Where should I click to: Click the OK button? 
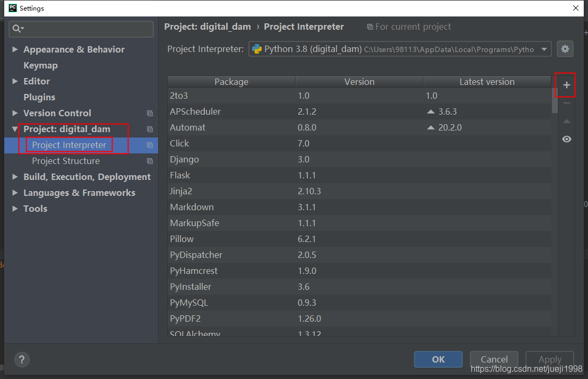click(x=438, y=359)
